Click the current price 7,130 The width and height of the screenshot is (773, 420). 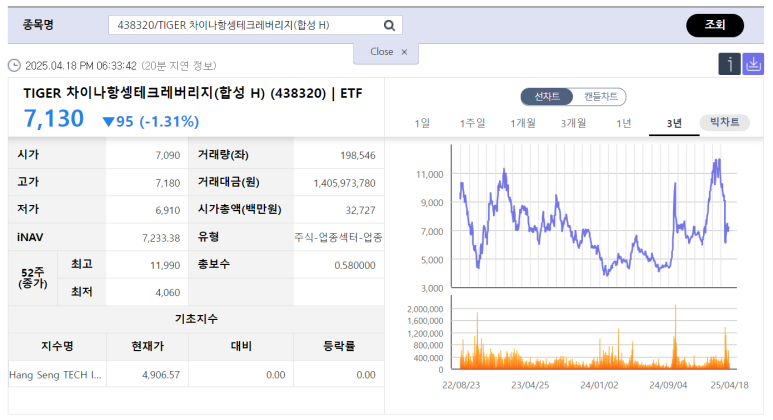point(54,119)
